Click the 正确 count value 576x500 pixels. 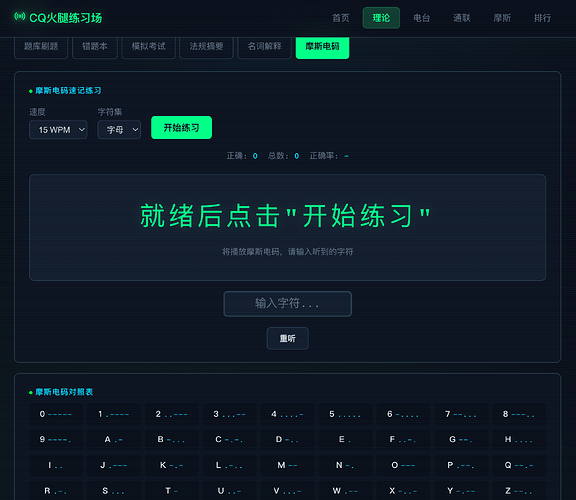[x=255, y=156]
